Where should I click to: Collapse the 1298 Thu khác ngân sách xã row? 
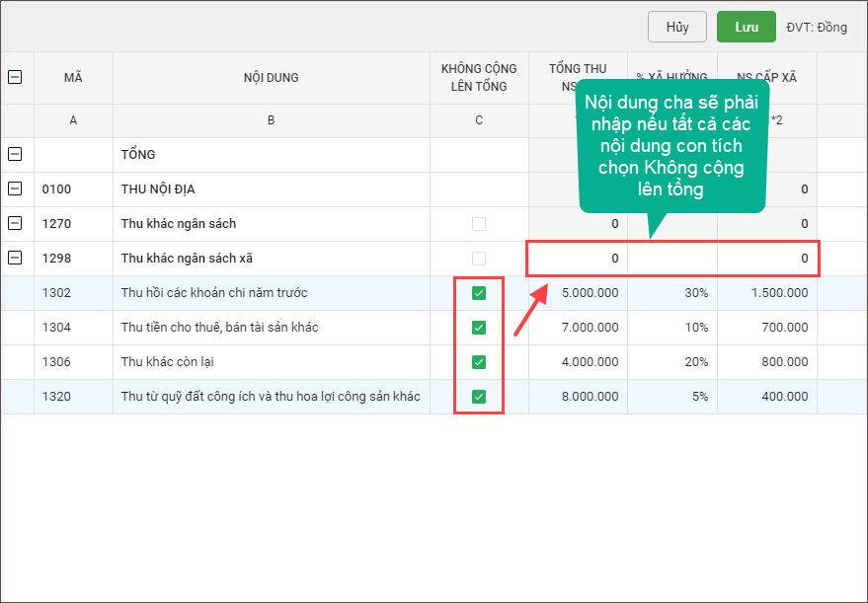[x=16, y=258]
